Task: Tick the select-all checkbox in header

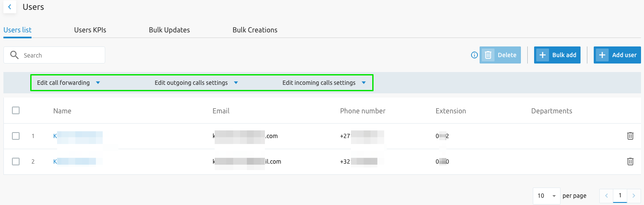Action: pyautogui.click(x=16, y=110)
